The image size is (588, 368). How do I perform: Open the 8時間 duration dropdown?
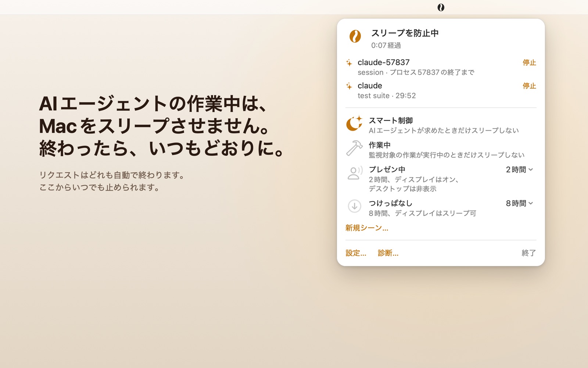point(519,204)
